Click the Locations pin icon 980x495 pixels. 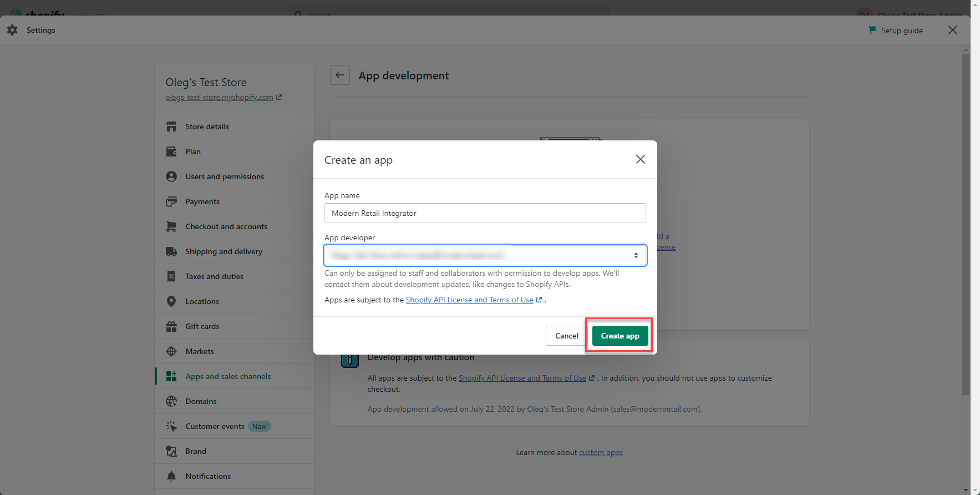pos(171,301)
